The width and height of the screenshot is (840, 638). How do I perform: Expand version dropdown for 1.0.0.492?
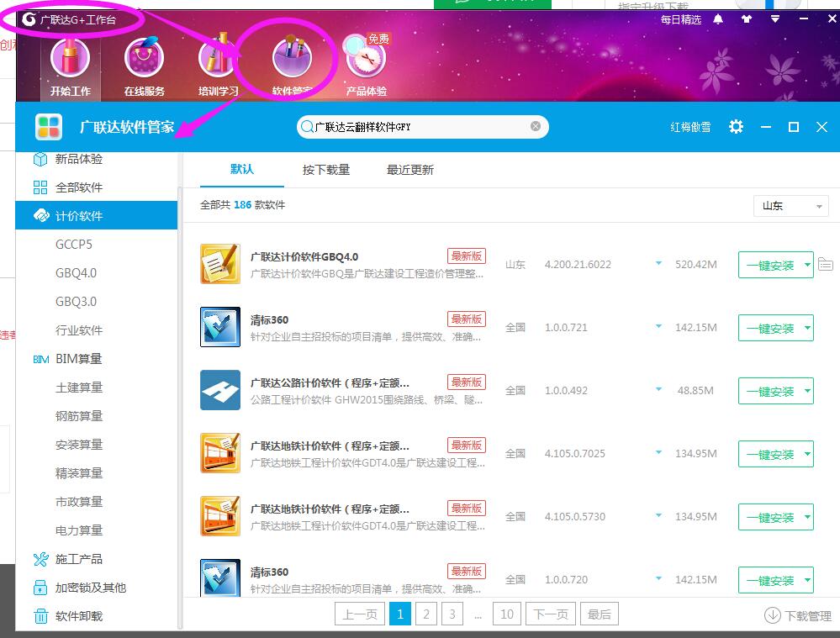pyautogui.click(x=658, y=389)
